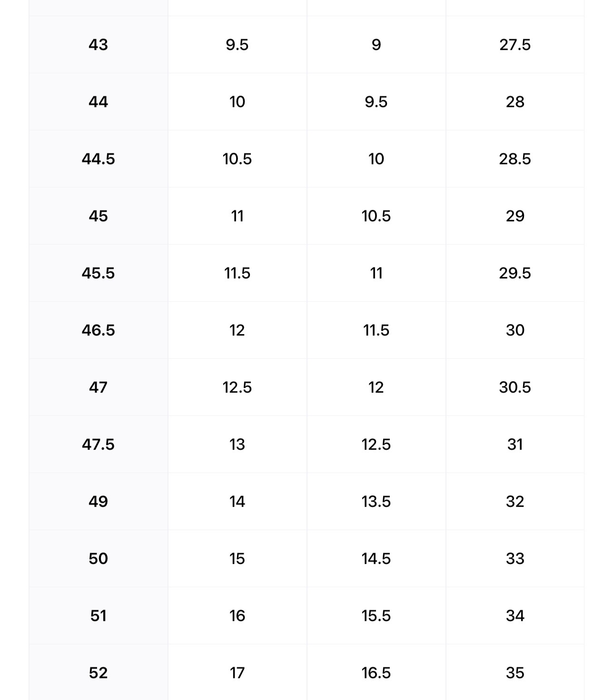The height and width of the screenshot is (700, 614).
Task: Click the cell showing 35
Action: tap(515, 673)
